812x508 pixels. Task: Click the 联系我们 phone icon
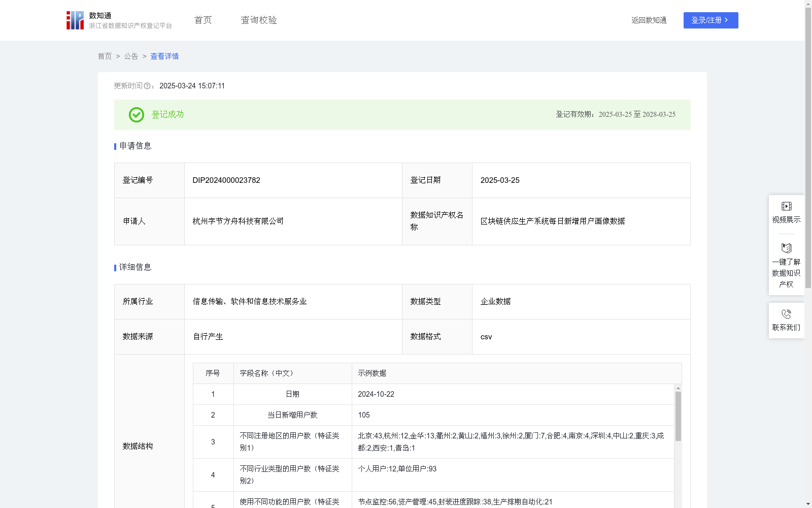pyautogui.click(x=786, y=314)
